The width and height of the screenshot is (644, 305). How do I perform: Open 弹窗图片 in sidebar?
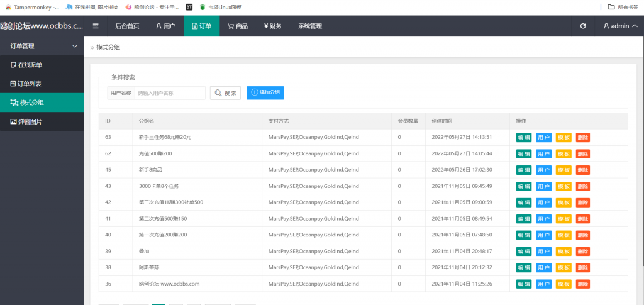coord(42,121)
